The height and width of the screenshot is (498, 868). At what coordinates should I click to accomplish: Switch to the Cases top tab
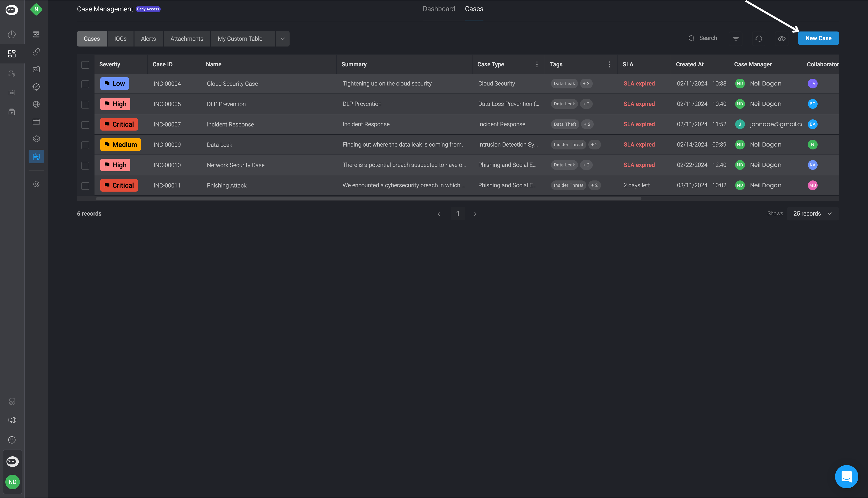tap(474, 9)
